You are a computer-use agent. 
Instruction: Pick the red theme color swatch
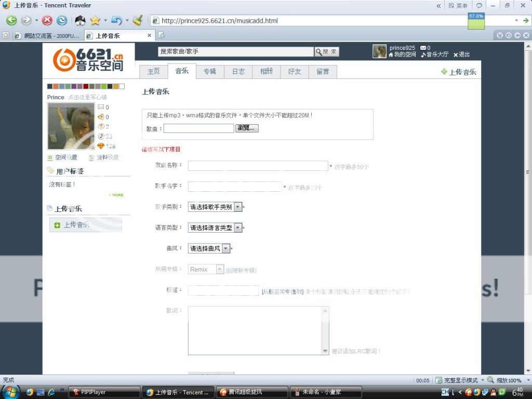coord(86,86)
